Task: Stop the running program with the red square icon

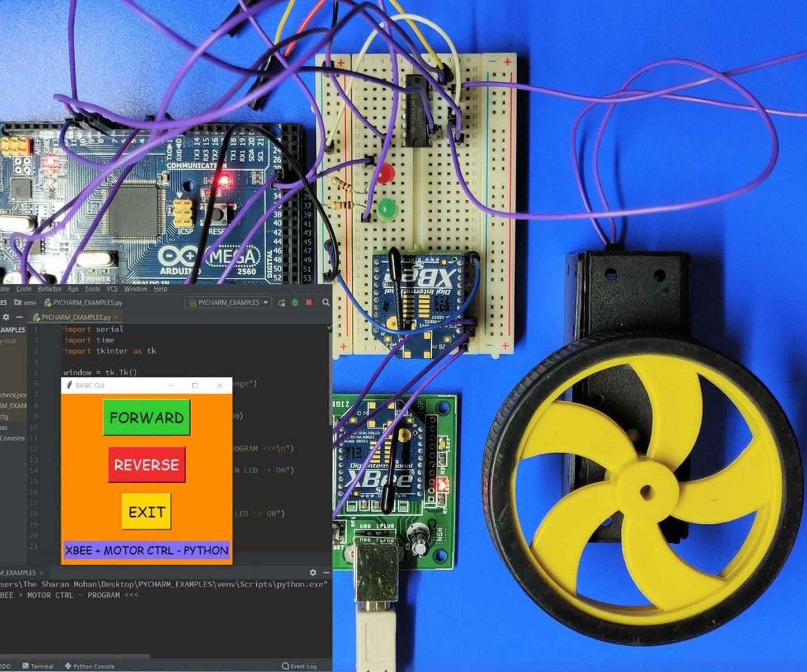Action: point(308,303)
